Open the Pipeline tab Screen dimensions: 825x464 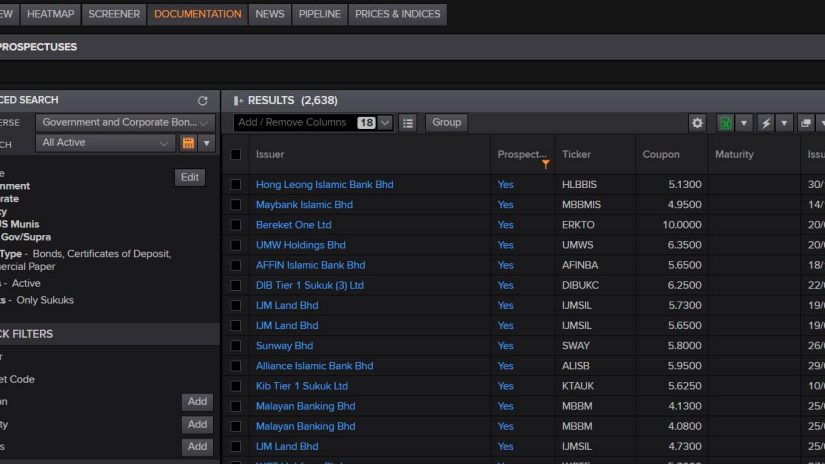point(319,14)
